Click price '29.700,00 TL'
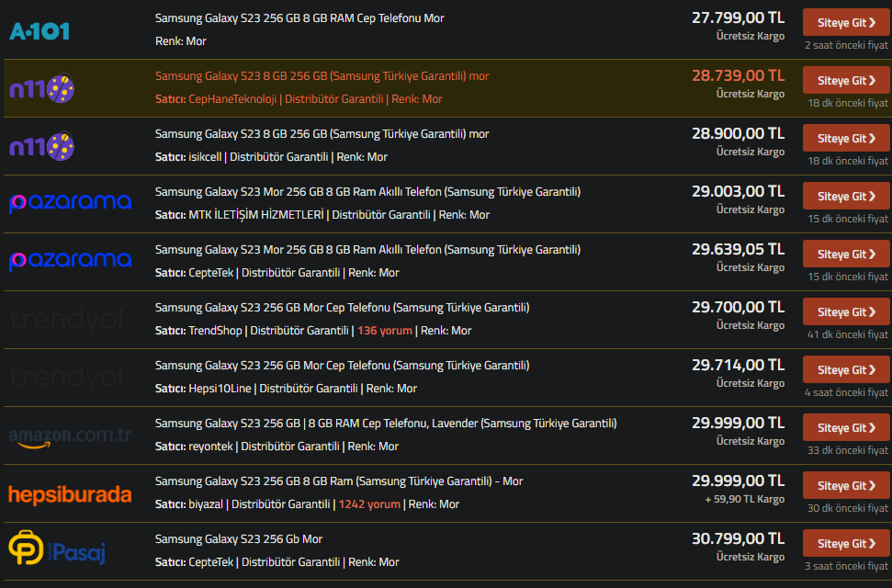Image resolution: width=892 pixels, height=588 pixels. [738, 308]
